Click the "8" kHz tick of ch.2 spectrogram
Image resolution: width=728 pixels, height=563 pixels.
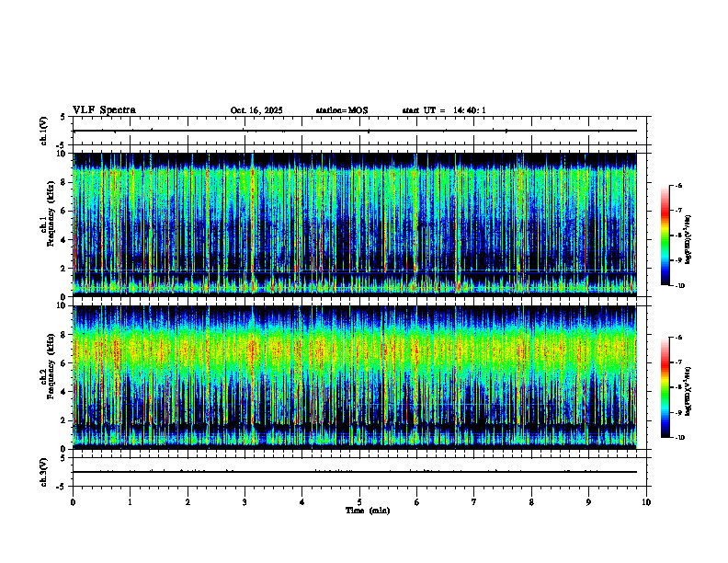pyautogui.click(x=64, y=335)
